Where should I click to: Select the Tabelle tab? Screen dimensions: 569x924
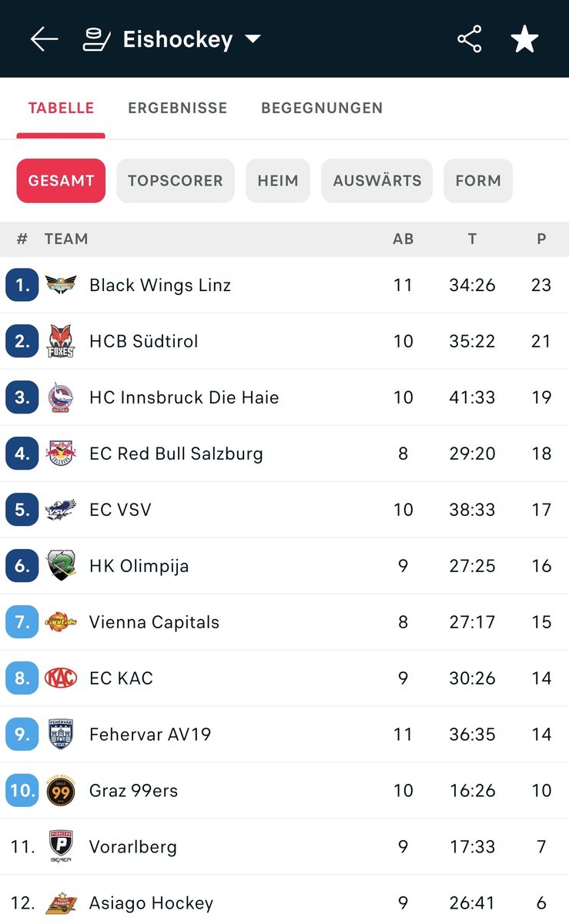coord(61,108)
